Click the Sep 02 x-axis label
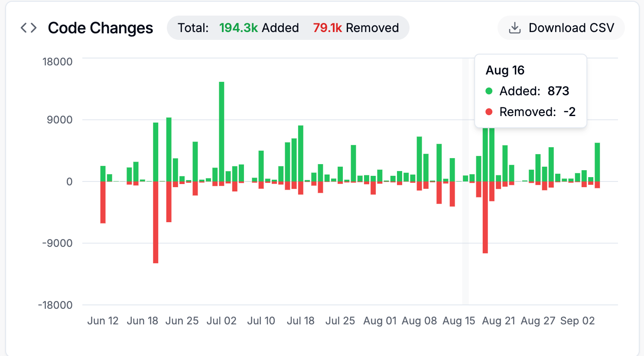 [577, 321]
